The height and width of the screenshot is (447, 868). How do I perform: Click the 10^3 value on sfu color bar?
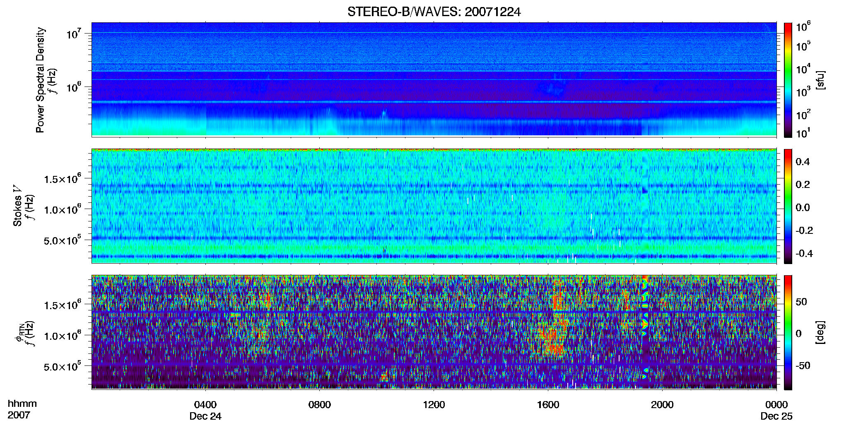tap(803, 91)
